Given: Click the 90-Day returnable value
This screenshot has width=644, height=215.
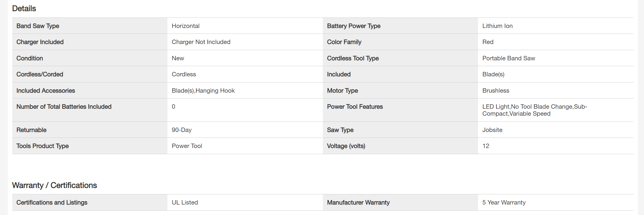Looking at the screenshot, I should [181, 130].
